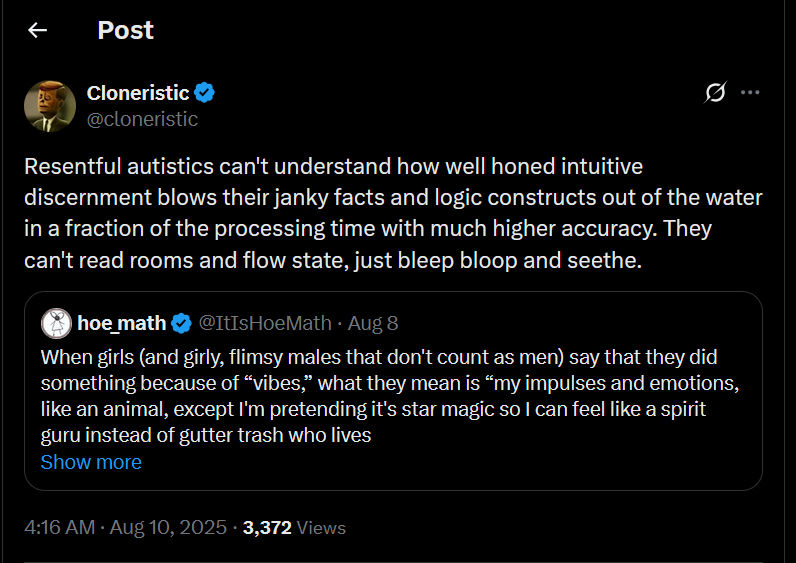Click the back arrow

[x=38, y=30]
